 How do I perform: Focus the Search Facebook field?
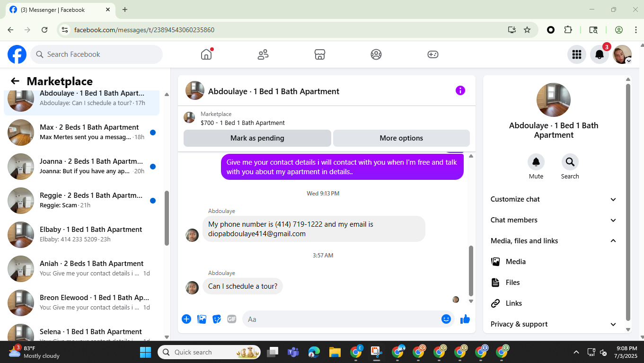97,54
